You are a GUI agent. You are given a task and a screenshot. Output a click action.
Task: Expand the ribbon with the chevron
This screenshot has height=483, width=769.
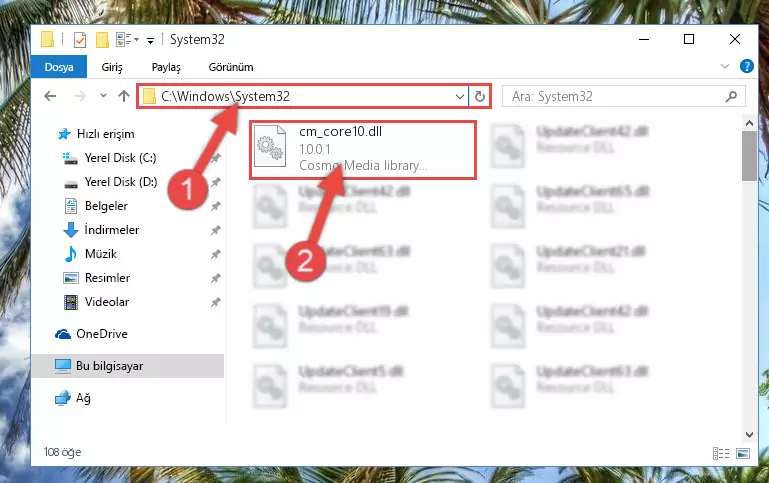coord(724,66)
